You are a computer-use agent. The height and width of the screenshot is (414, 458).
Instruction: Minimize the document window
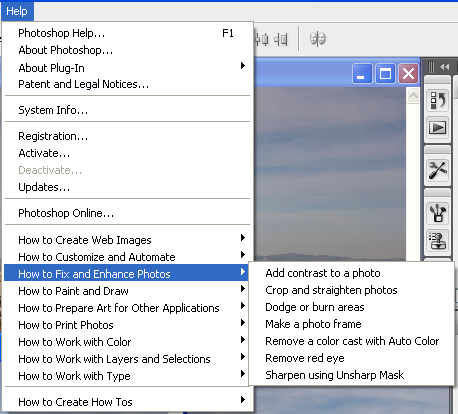pyautogui.click(x=362, y=73)
